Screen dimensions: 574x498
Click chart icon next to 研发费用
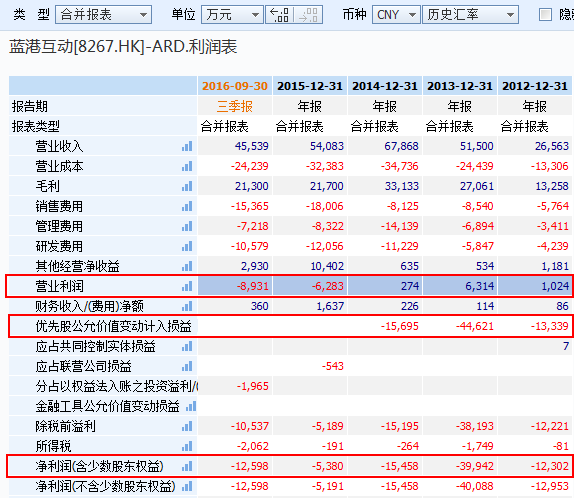[187, 246]
